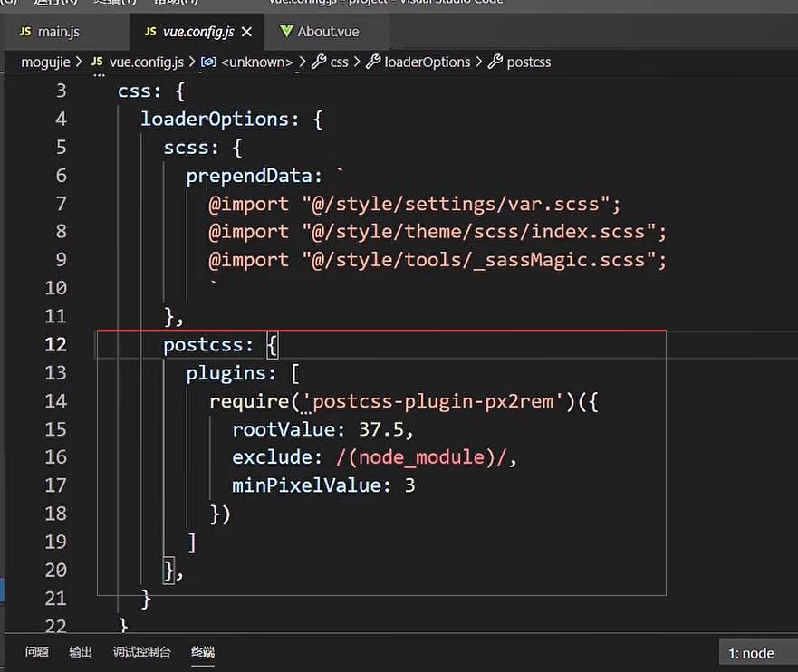
Task: Click the wrench icon beside postcss breadcrumb
Action: (x=495, y=62)
